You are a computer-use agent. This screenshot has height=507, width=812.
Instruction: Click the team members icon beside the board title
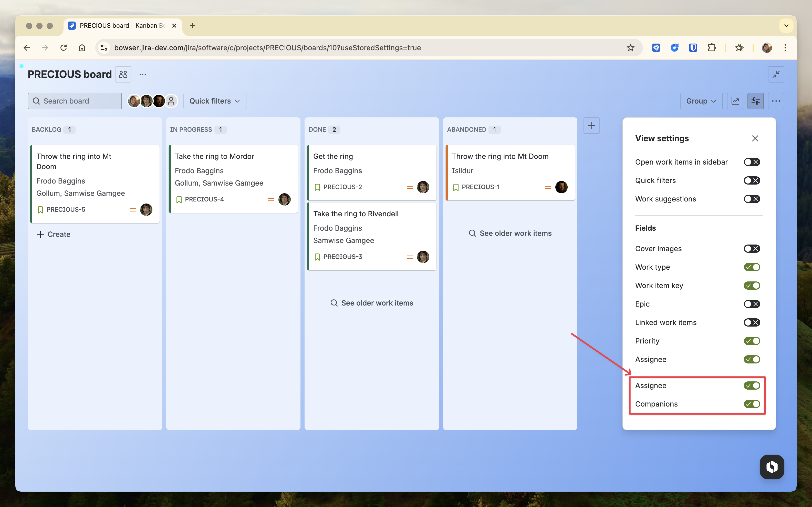[123, 74]
